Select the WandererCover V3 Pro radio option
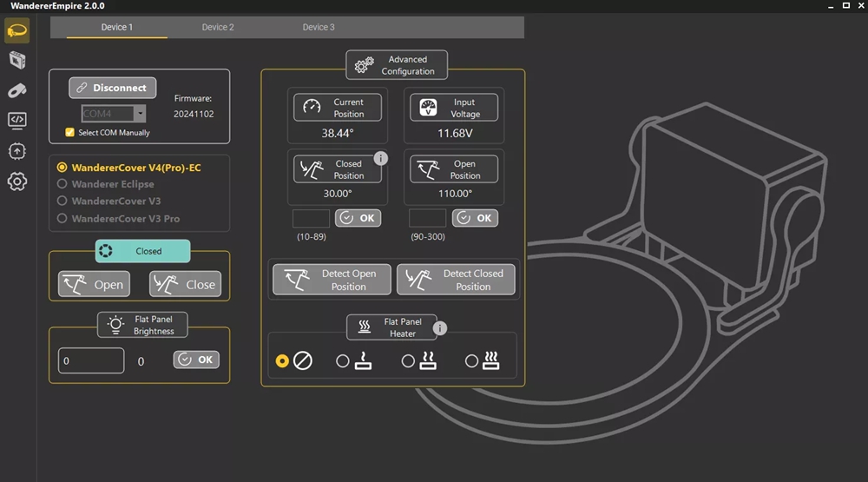Screen dimensions: 868x482 click(x=62, y=219)
